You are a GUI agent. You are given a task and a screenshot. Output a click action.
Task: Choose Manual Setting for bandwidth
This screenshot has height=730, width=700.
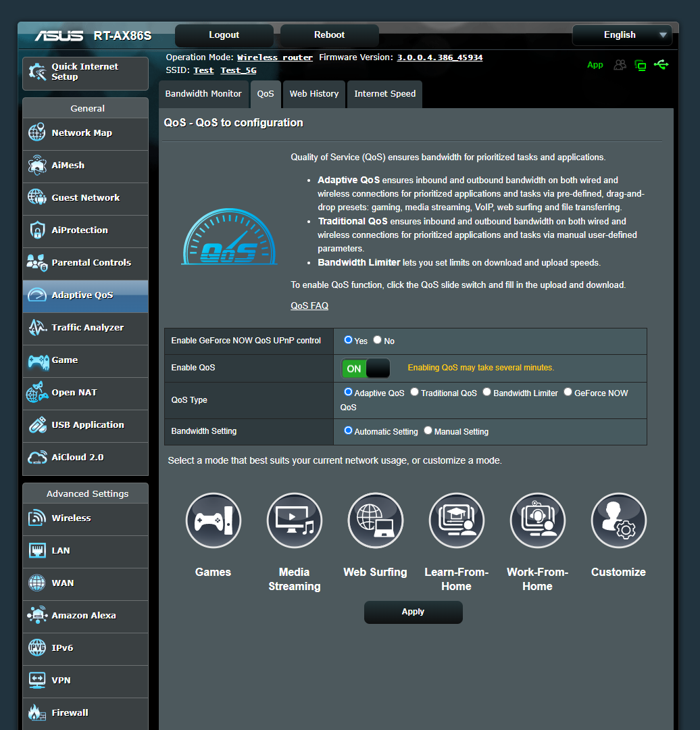coord(428,430)
